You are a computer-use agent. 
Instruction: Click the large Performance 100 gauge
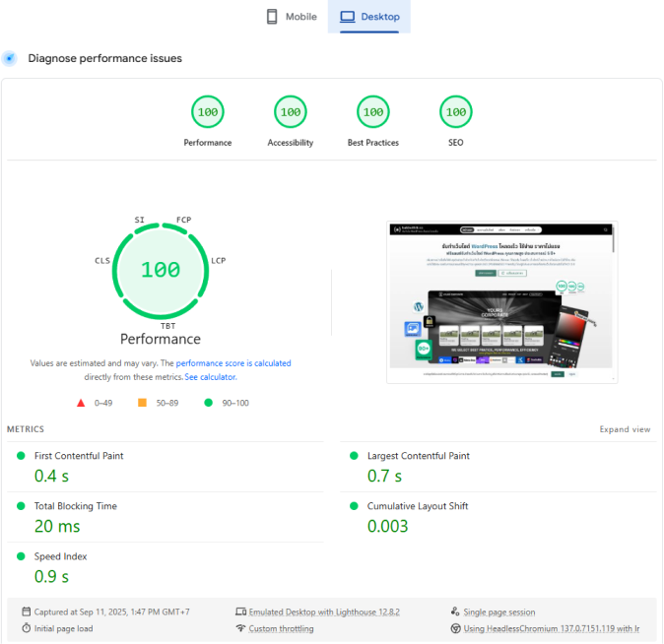(x=161, y=270)
